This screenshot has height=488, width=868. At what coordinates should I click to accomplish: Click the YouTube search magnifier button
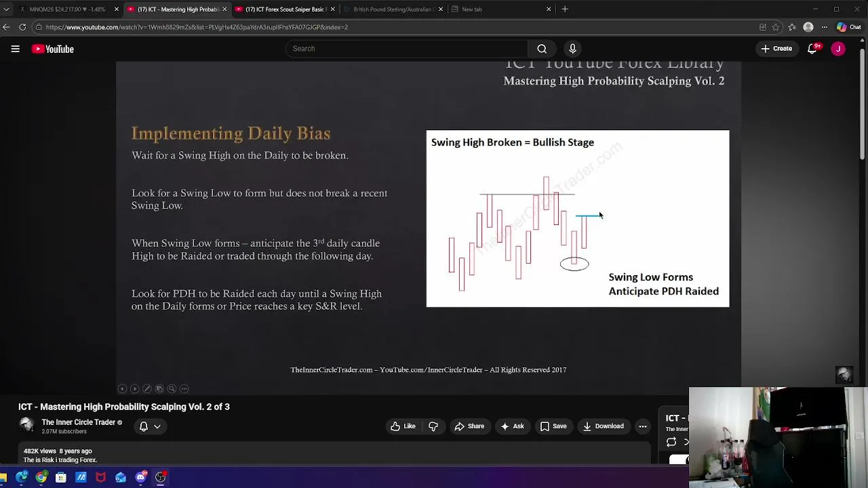click(x=542, y=49)
